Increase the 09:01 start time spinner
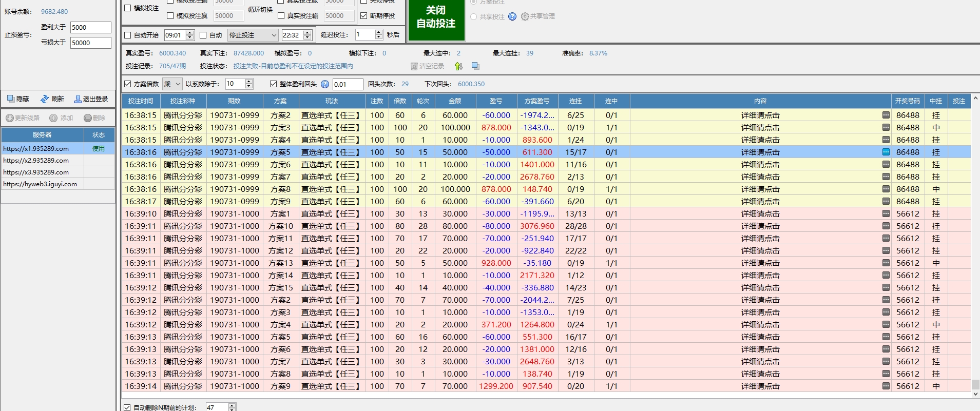Screen dimensions: 980x411 coord(190,33)
